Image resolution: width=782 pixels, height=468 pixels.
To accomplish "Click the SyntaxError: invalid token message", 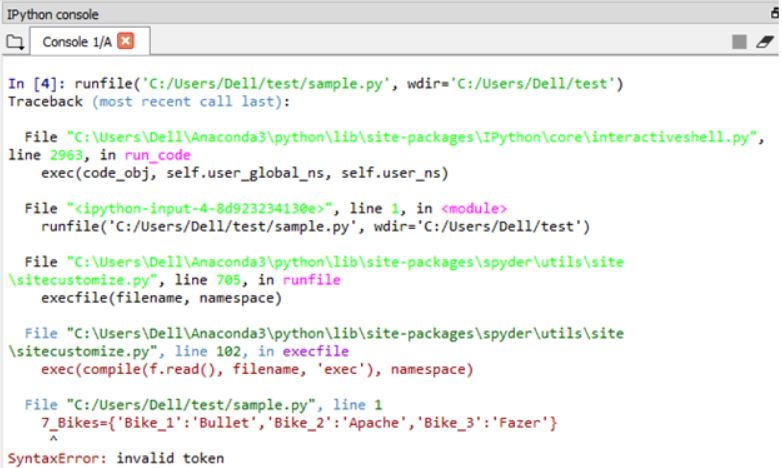I will coord(116,458).
